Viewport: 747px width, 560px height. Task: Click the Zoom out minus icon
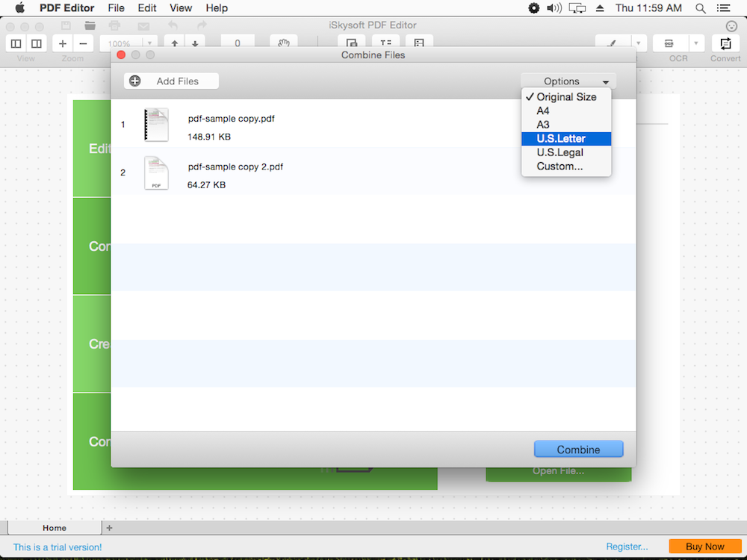point(83,43)
